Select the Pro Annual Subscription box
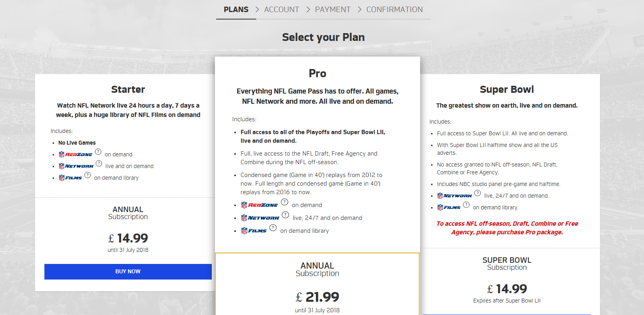Viewport: 644px width, 315px height. pos(317,284)
